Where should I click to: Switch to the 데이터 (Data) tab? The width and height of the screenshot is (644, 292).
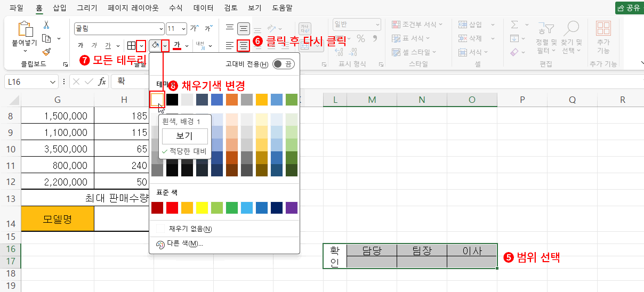coord(203,8)
